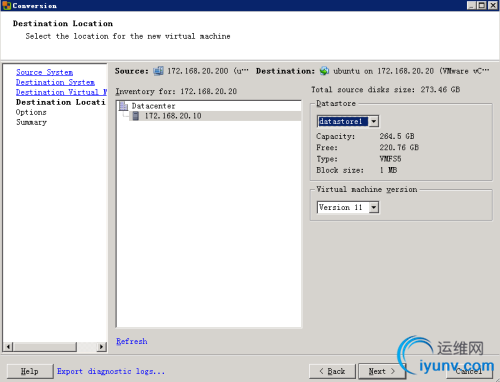The width and height of the screenshot is (500, 382).
Task: Click the source machine icon
Action: [x=158, y=71]
